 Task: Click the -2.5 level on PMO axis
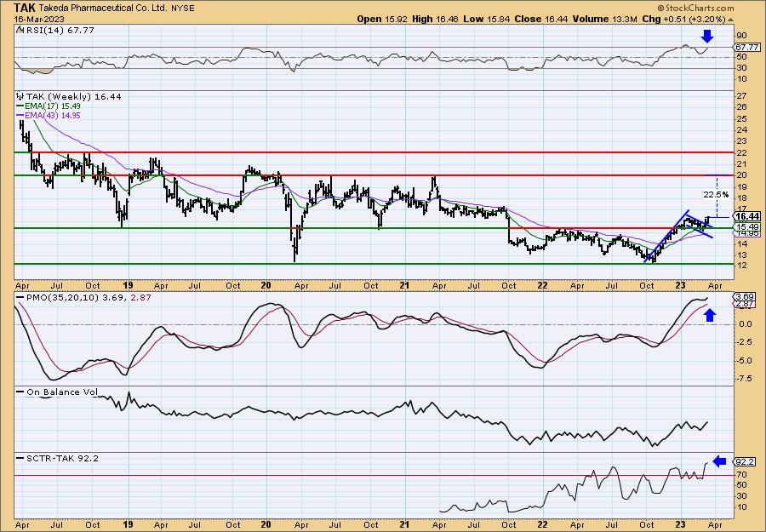tap(745, 342)
